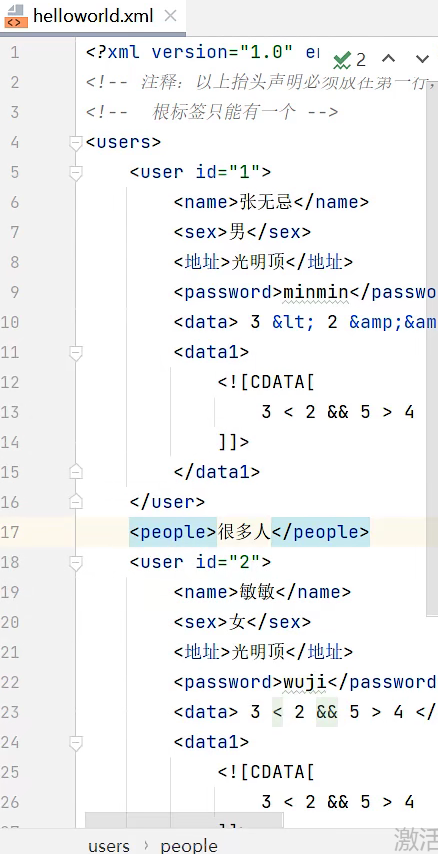
Task: Click the id="1" attribute on line 5
Action: click(228, 173)
